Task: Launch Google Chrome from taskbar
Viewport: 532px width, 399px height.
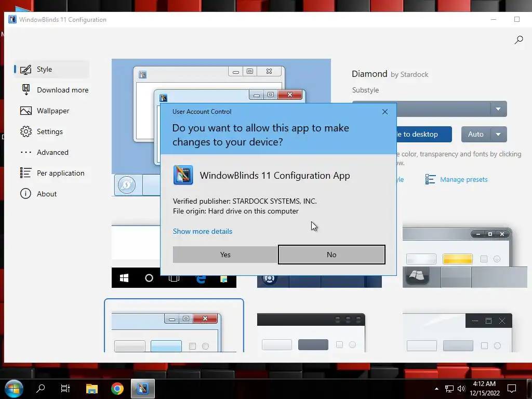Action: click(117, 389)
